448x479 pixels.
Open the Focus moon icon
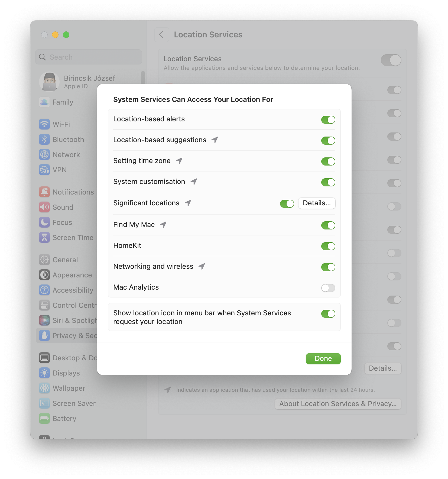click(x=44, y=222)
